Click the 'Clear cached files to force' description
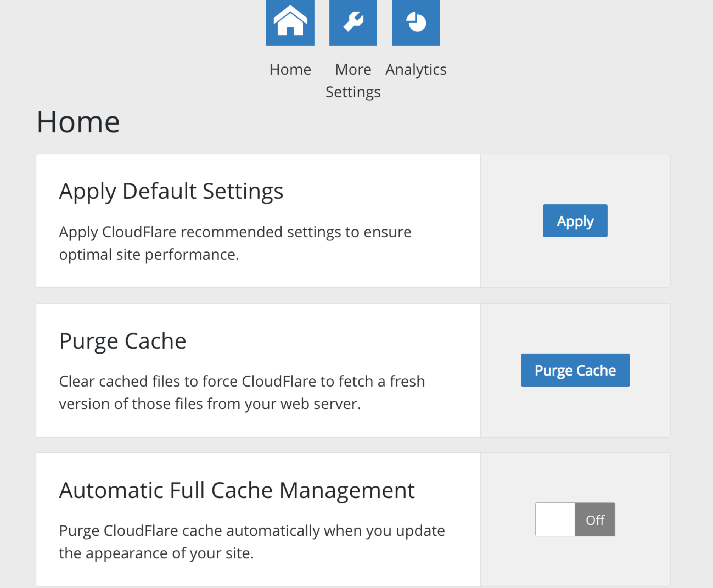 click(x=242, y=393)
